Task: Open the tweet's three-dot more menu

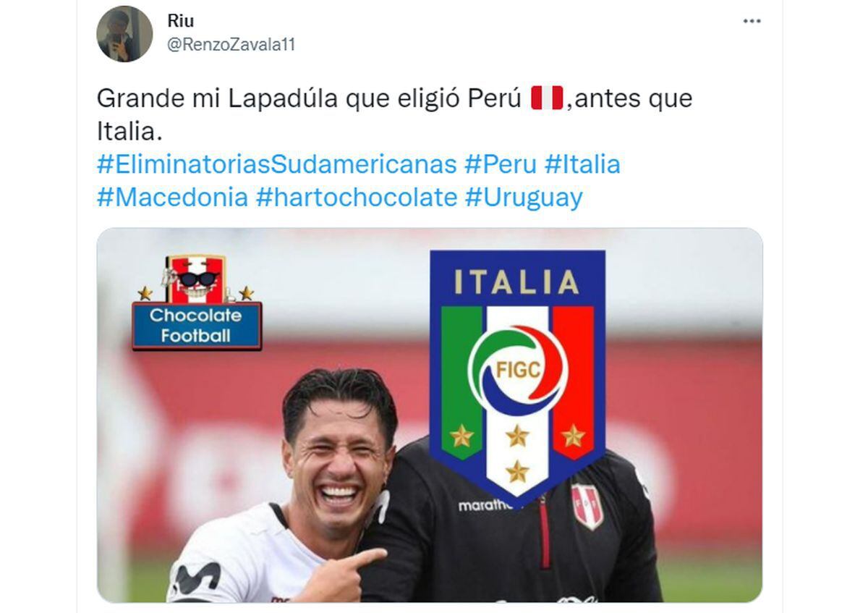Action: 752,22
